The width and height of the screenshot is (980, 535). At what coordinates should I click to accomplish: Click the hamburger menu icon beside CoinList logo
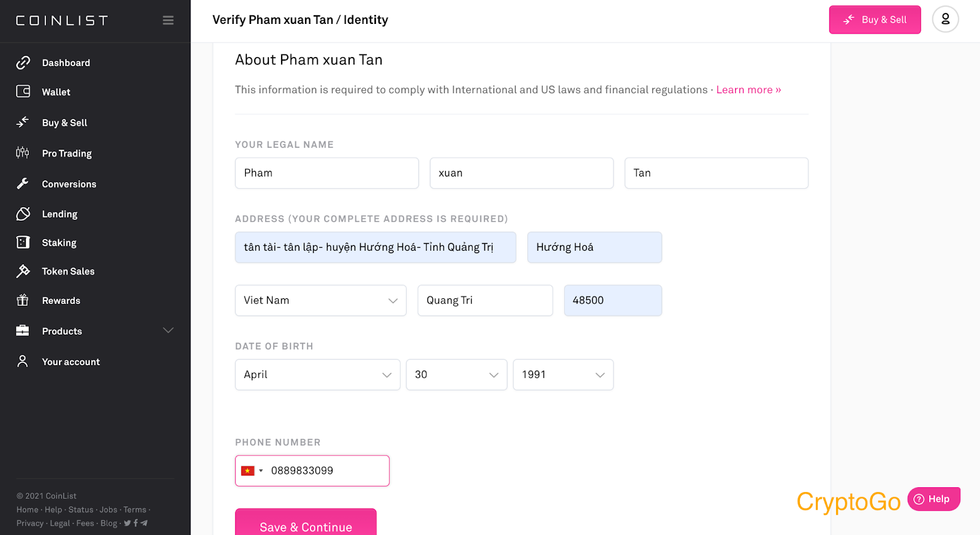168,20
